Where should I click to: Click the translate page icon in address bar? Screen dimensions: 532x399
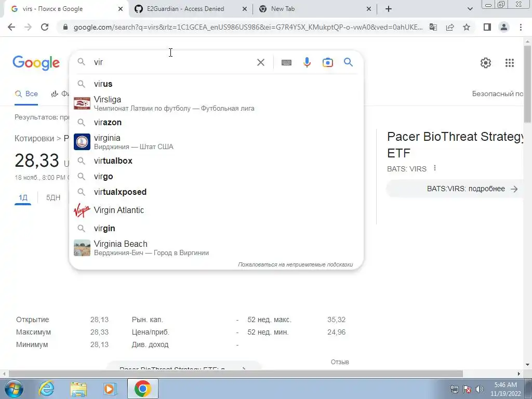pyautogui.click(x=433, y=27)
